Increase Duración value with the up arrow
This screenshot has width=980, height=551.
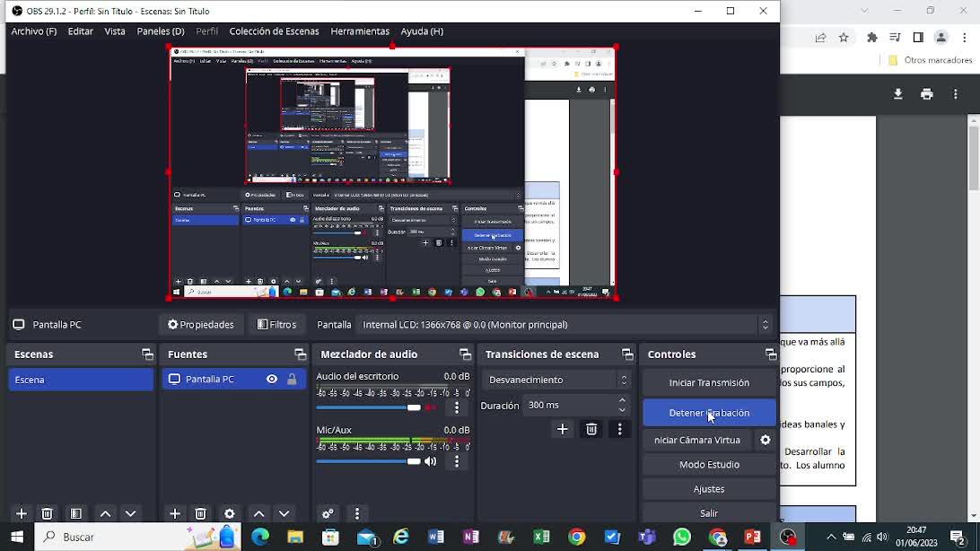(x=623, y=400)
